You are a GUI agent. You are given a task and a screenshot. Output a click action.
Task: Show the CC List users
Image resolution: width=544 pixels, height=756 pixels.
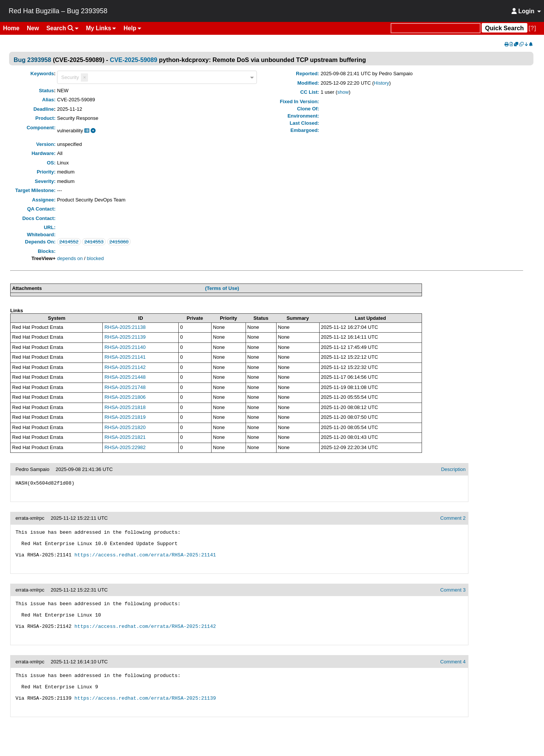pyautogui.click(x=343, y=92)
